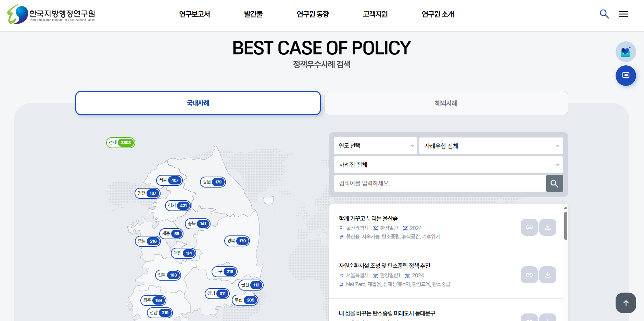Expand the 연도 선택 dropdown
The height and width of the screenshot is (321, 644).
pyautogui.click(x=375, y=146)
